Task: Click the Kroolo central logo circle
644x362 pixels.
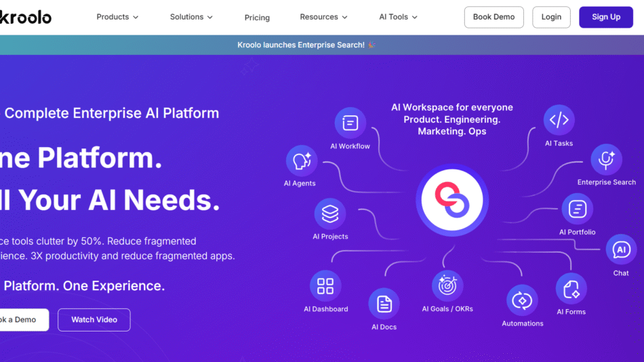Action: coord(451,200)
